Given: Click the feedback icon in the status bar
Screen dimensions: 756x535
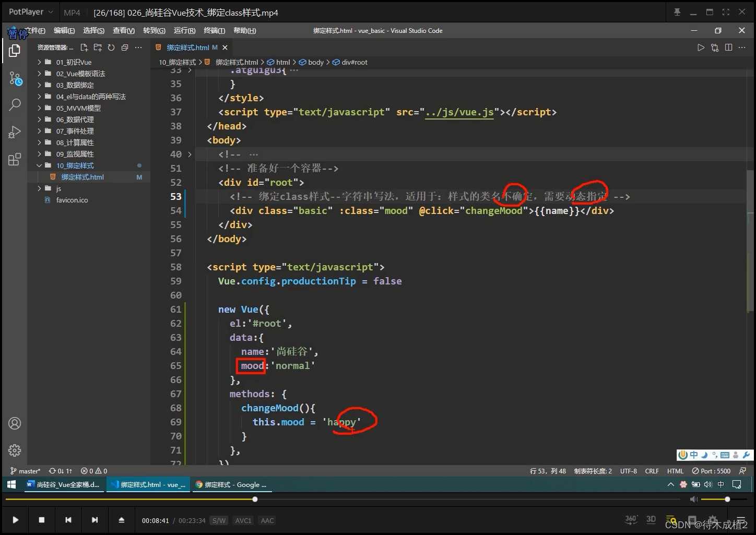Looking at the screenshot, I should (x=742, y=471).
